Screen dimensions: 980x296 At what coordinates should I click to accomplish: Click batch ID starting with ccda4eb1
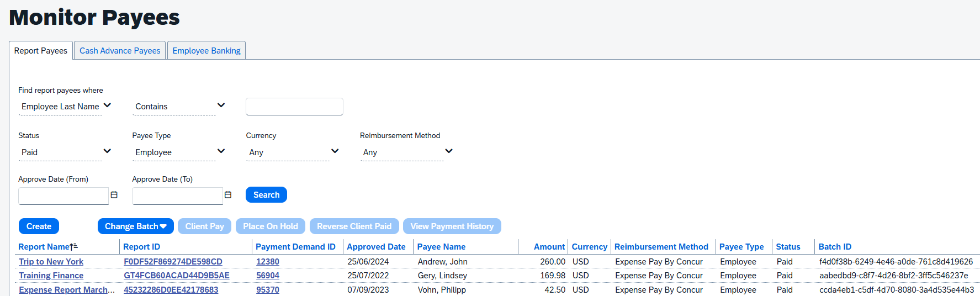pyautogui.click(x=897, y=290)
